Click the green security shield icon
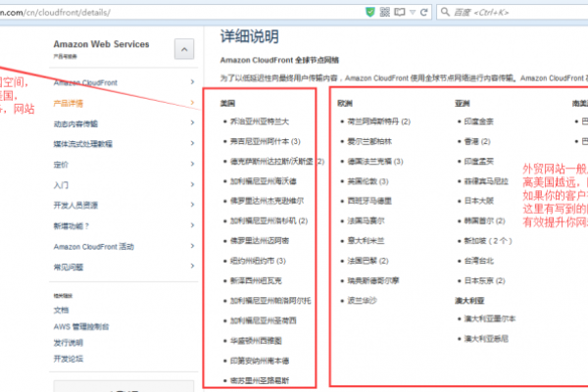The width and height of the screenshot is (588, 392). point(369,10)
